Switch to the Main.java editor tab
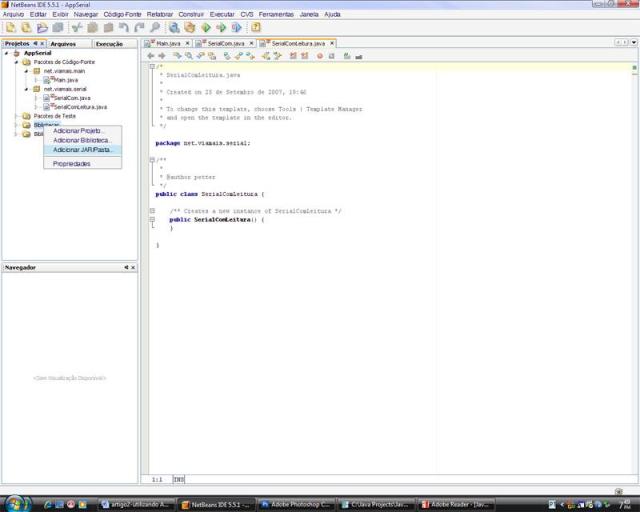The width and height of the screenshot is (640, 512). [x=167, y=44]
